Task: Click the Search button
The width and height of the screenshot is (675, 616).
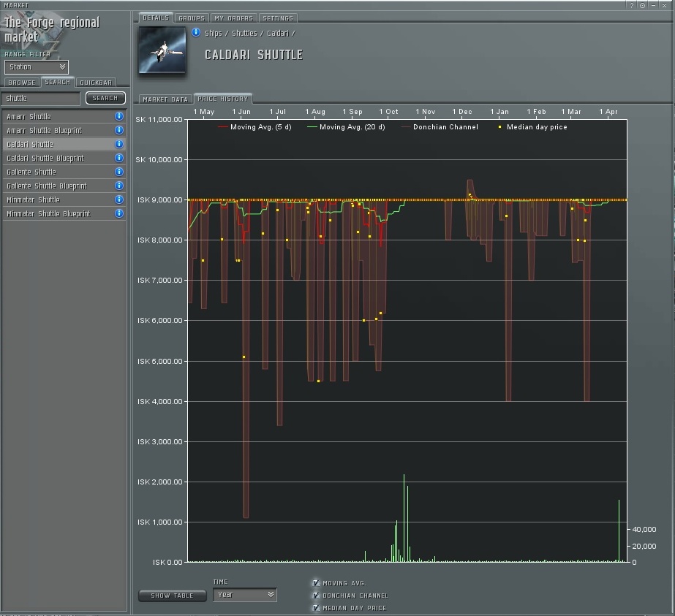Action: click(105, 98)
